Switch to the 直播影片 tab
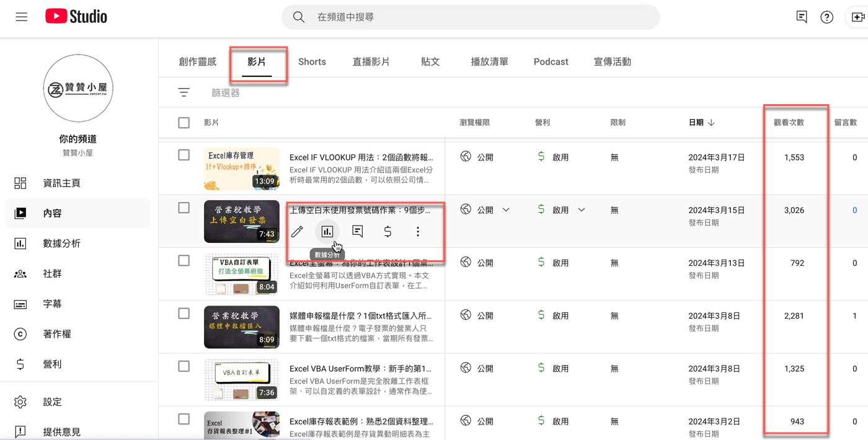The height and width of the screenshot is (440, 868). (x=371, y=61)
